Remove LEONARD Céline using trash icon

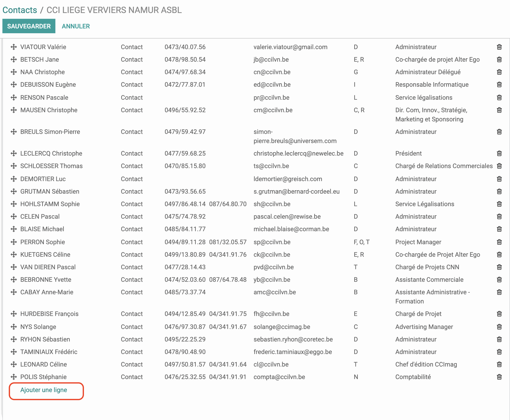499,364
